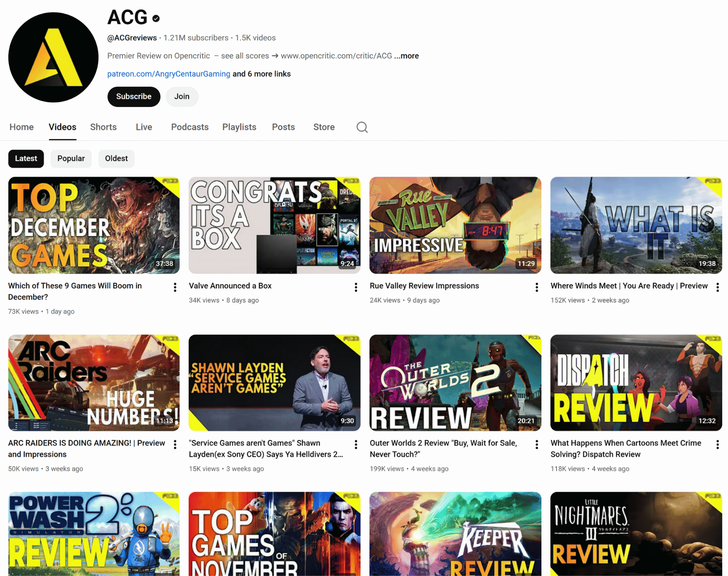Open three-dot menu for Outer Worlds 2 Review
The width and height of the screenshot is (728, 576).
(536, 445)
